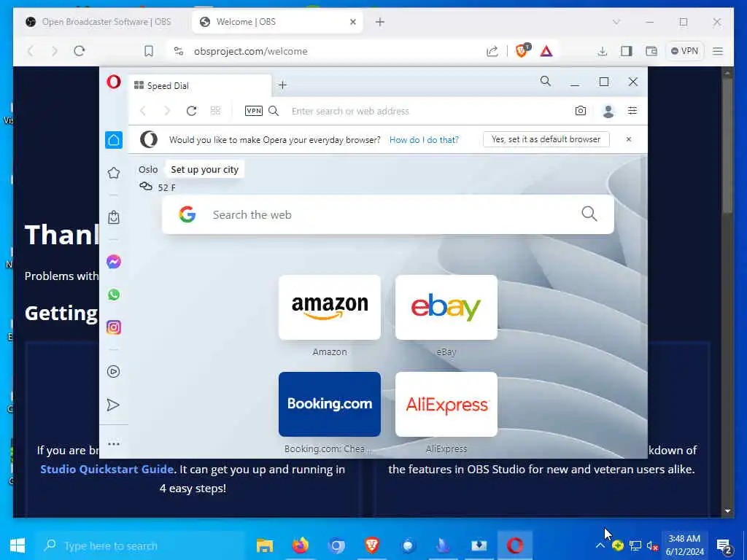Click the Brave site settings icon
Image resolution: width=747 pixels, height=560 pixels.
tap(179, 51)
